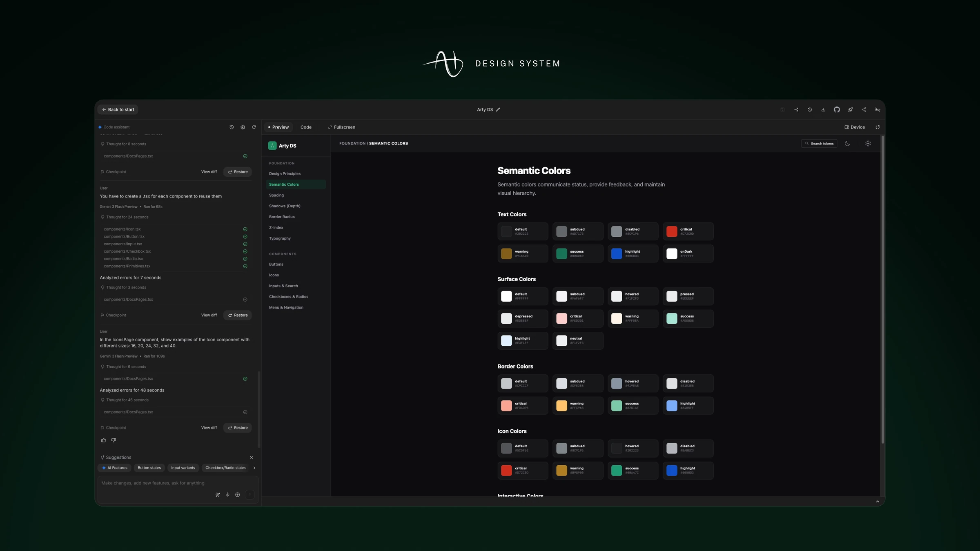Open the GitHub integration icon
Image resolution: width=980 pixels, height=551 pixels.
tap(837, 110)
